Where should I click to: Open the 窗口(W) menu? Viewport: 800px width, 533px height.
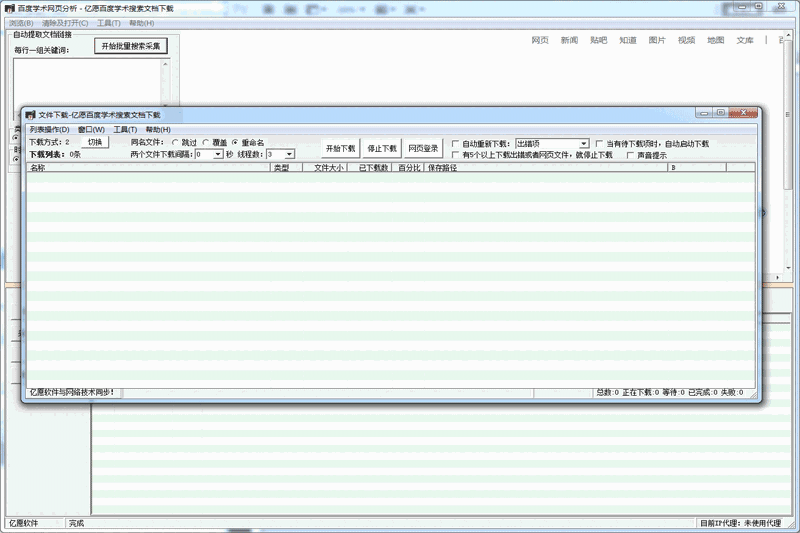tap(91, 129)
